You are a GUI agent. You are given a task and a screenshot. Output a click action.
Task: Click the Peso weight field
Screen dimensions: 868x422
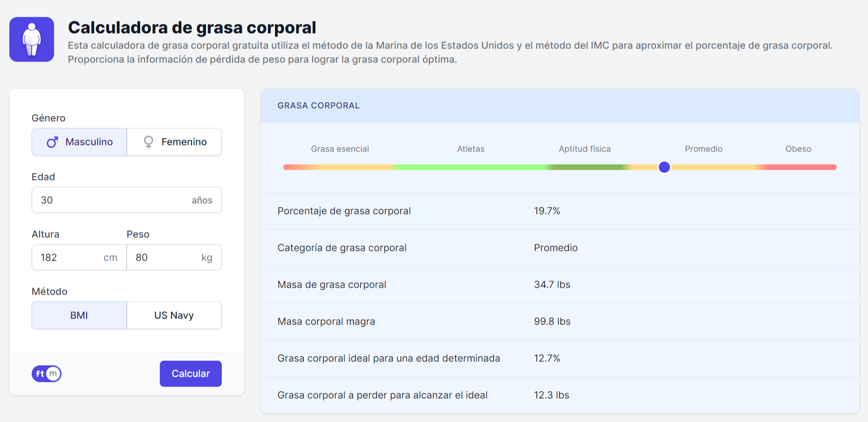click(165, 257)
